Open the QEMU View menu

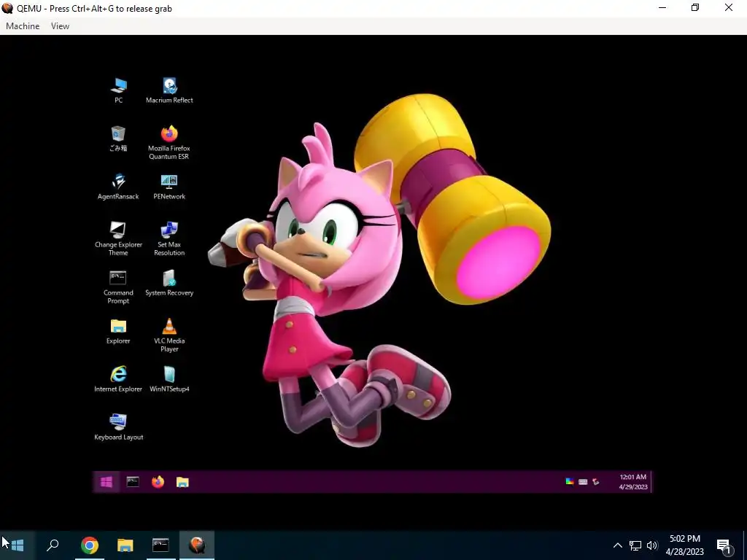(60, 26)
